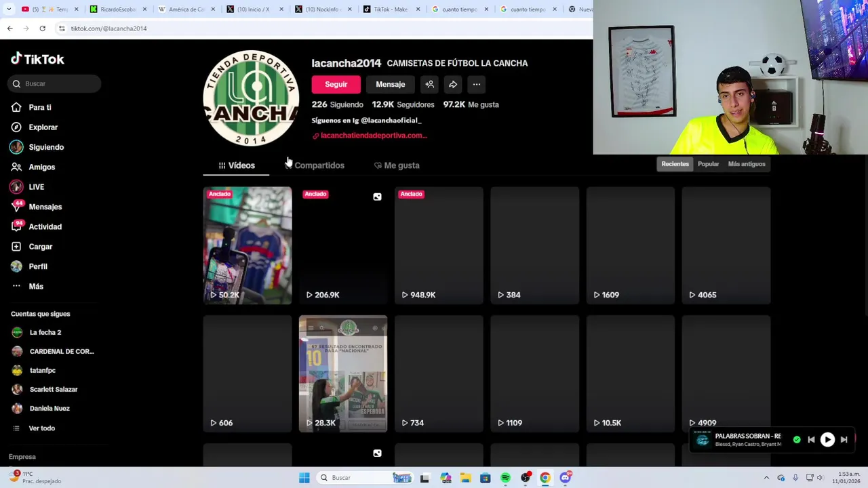The image size is (868, 488).
Task: Click the add-friend icon beside Mensaje
Action: pyautogui.click(x=429, y=84)
